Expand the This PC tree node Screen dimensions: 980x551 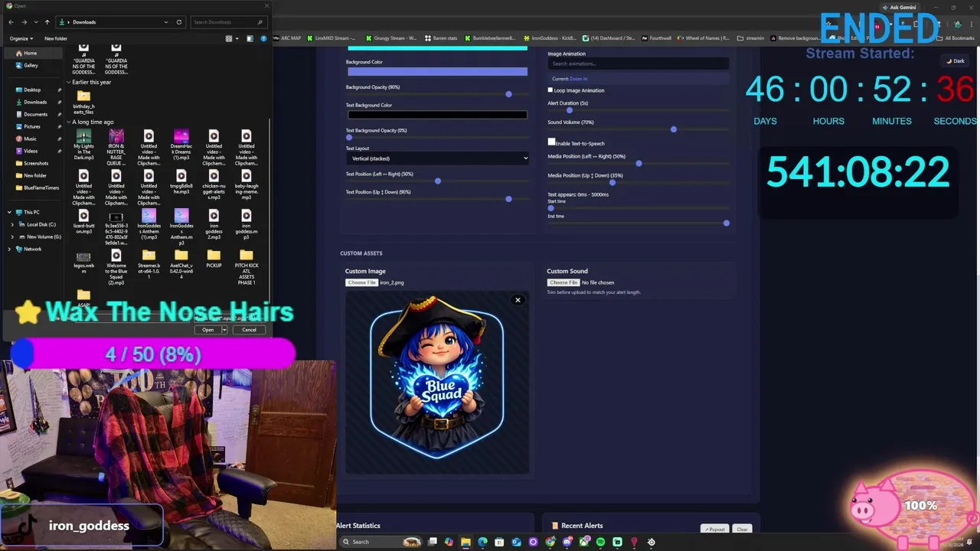click(10, 212)
